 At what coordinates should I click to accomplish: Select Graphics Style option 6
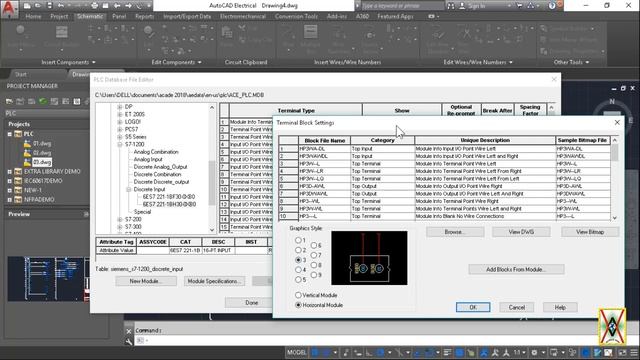[x=314, y=245]
